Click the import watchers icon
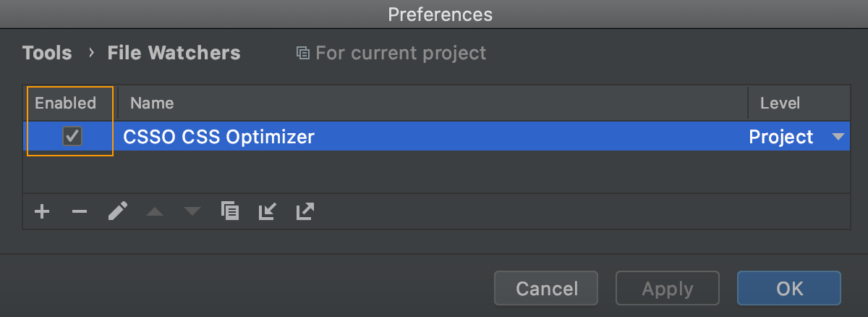Screen dimensions: 868x317 click(x=268, y=211)
